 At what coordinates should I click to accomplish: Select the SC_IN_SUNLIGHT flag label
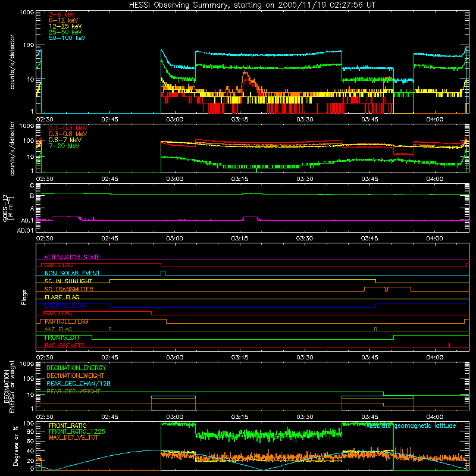pyautogui.click(x=68, y=281)
